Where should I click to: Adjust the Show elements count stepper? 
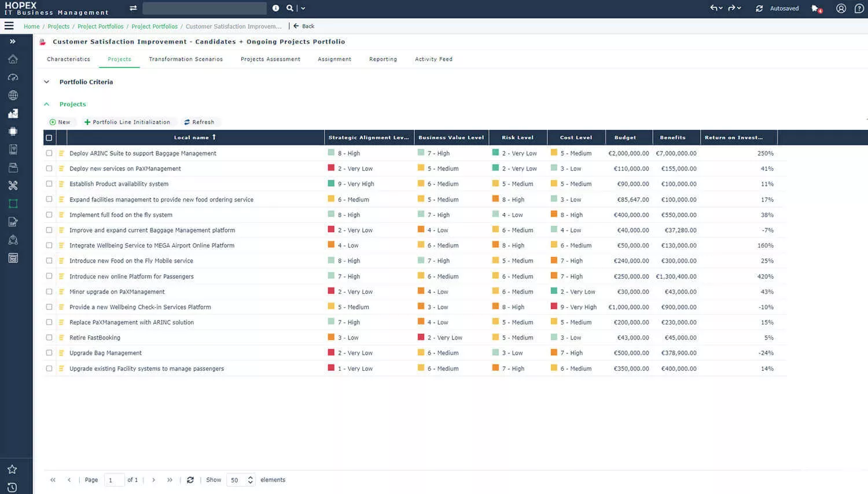click(x=250, y=480)
